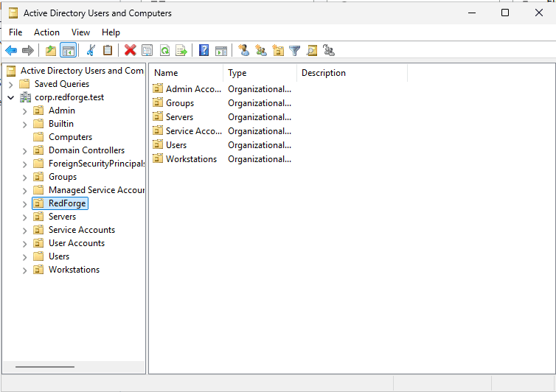556x392 pixels.
Task: Click the Export List icon
Action: pos(181,50)
